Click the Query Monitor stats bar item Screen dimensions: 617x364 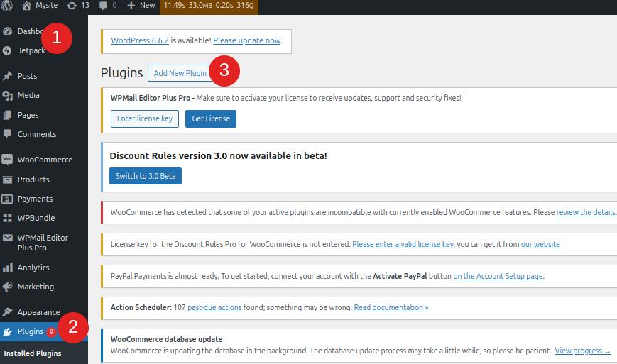coord(209,6)
